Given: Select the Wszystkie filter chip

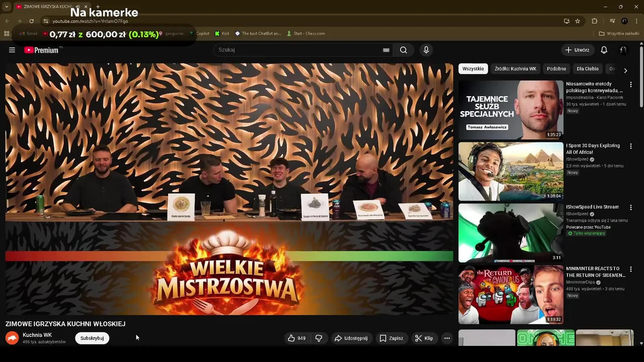Looking at the screenshot, I should click(473, 69).
